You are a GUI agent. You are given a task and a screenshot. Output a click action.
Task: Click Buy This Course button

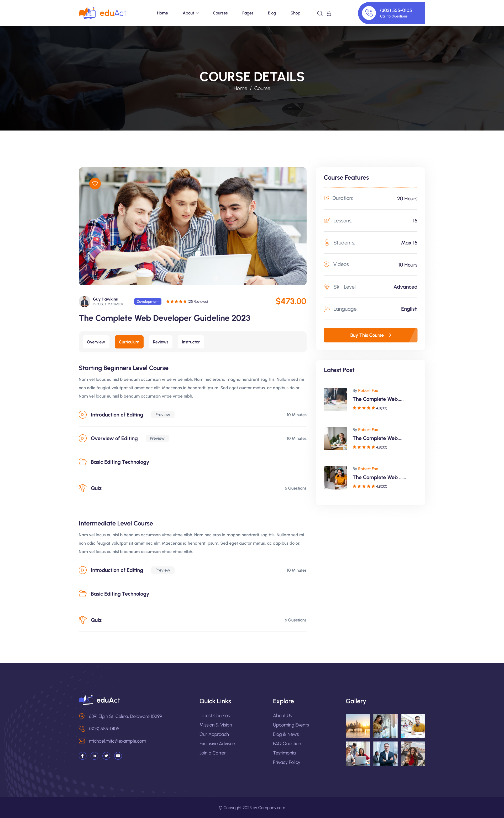click(x=371, y=335)
